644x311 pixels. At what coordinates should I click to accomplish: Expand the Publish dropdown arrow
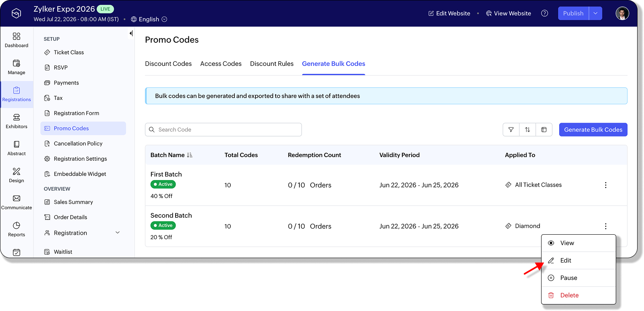coord(596,13)
